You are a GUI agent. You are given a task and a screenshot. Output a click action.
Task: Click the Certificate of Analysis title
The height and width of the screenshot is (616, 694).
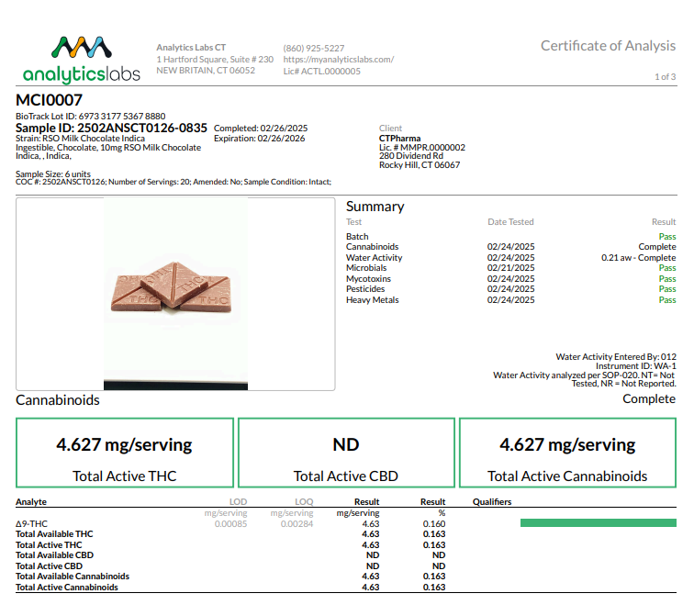click(x=608, y=46)
